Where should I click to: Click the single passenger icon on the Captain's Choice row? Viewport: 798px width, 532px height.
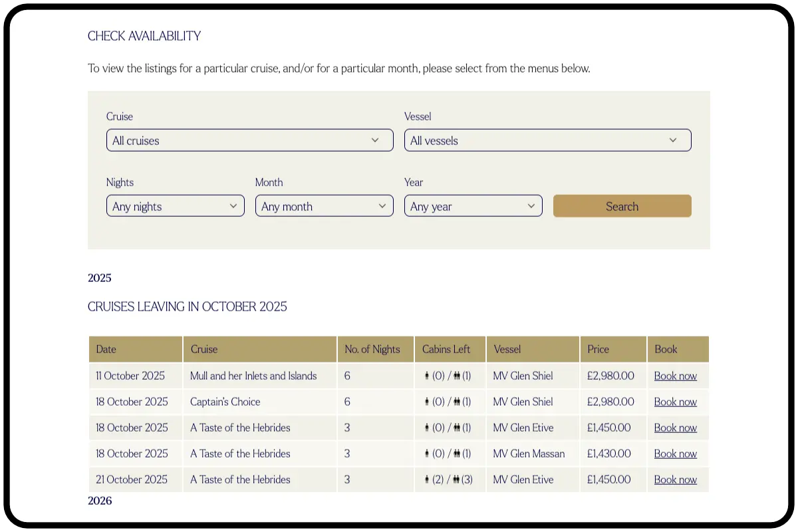[427, 402]
